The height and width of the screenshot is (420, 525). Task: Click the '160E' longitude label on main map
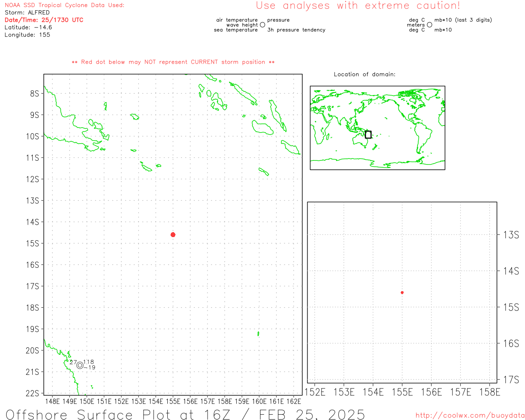259,401
